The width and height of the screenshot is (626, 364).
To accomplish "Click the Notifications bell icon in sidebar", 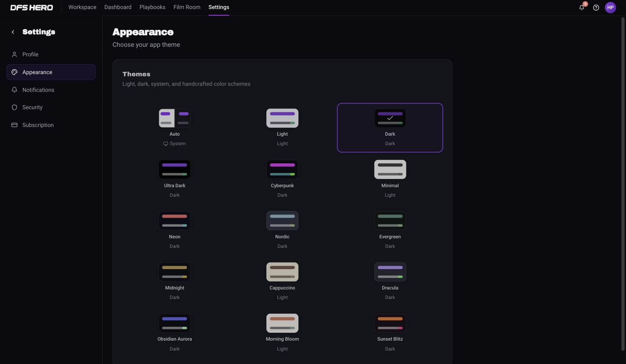I will click(14, 90).
